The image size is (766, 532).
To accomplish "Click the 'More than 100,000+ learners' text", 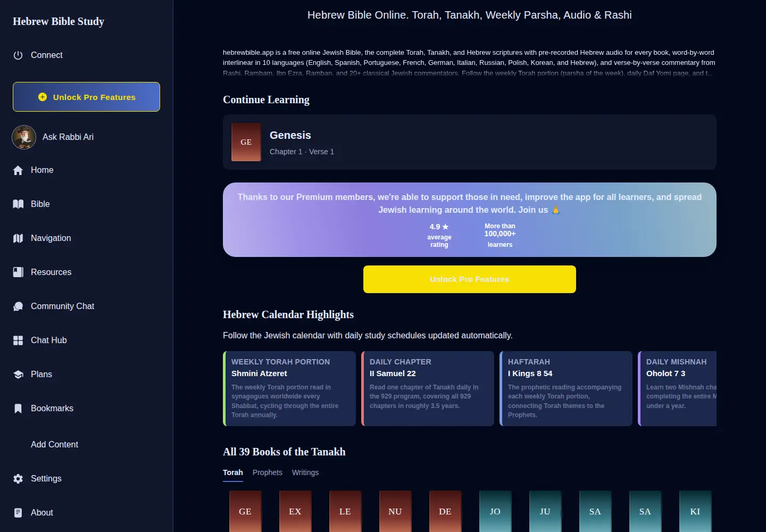I will 500,235.
